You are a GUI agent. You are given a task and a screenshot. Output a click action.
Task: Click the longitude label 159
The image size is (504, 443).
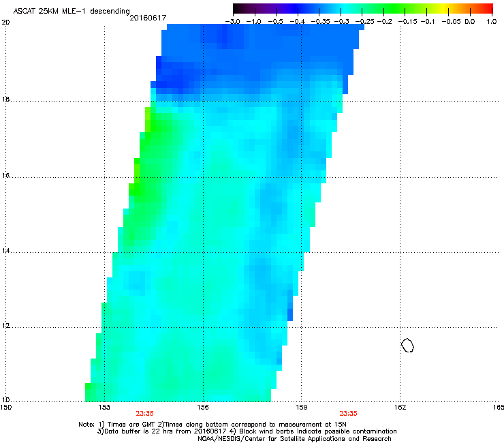point(301,408)
